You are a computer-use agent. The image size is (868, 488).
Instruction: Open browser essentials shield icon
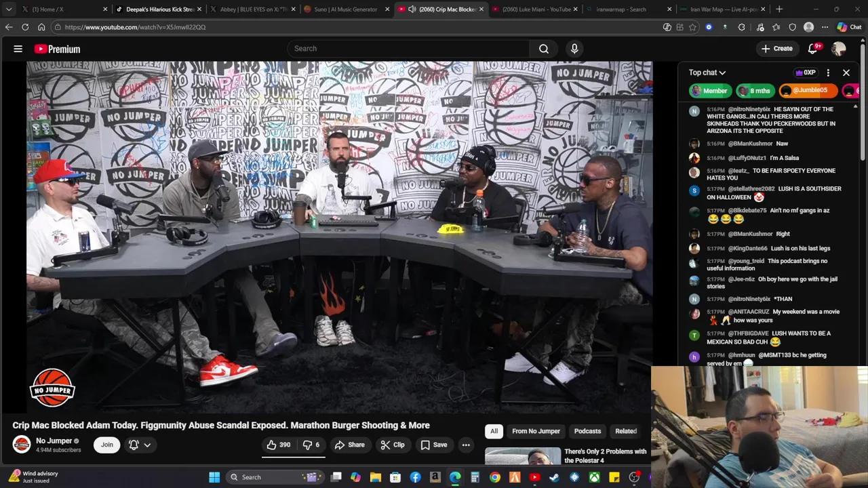[793, 27]
